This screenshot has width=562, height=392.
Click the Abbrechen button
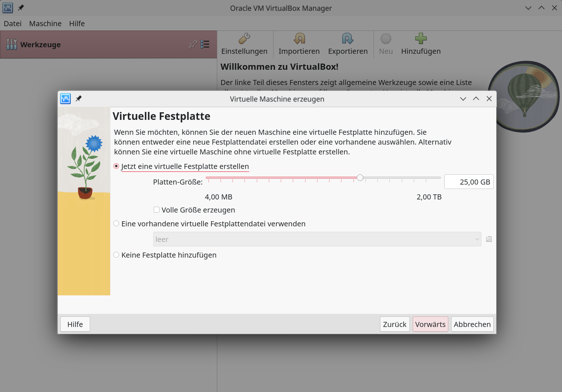pyautogui.click(x=472, y=324)
